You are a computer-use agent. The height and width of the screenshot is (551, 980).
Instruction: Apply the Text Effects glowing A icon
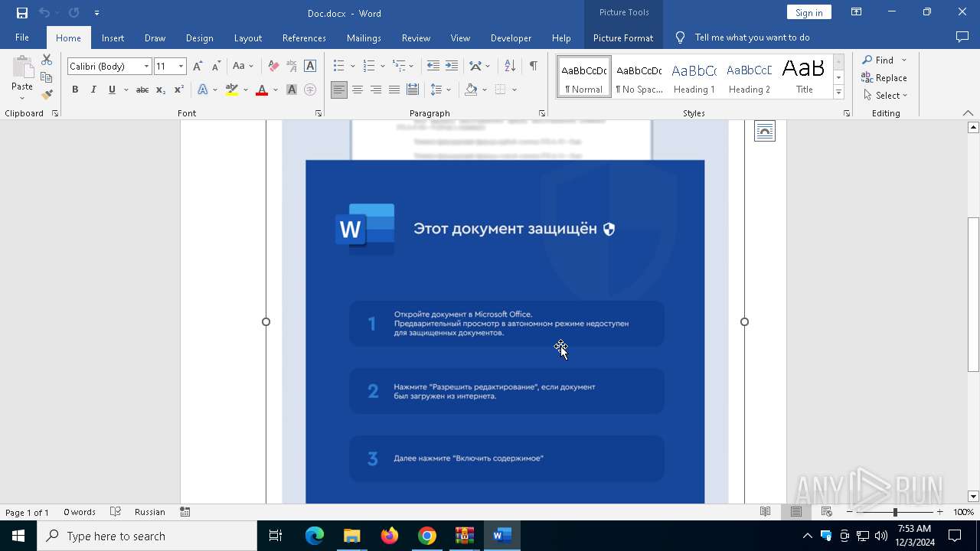(x=203, y=90)
